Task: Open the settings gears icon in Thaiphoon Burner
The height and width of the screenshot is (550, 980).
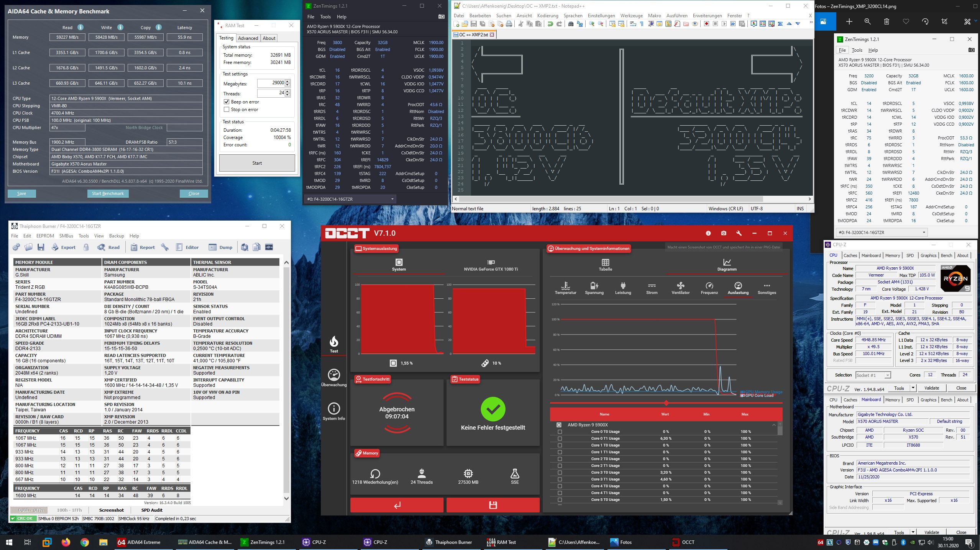Action: point(16,247)
